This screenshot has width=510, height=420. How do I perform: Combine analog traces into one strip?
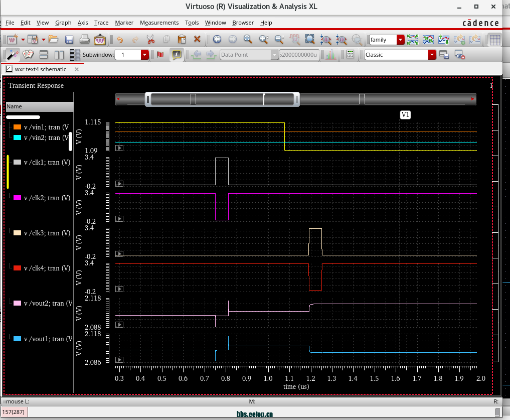pos(428,40)
